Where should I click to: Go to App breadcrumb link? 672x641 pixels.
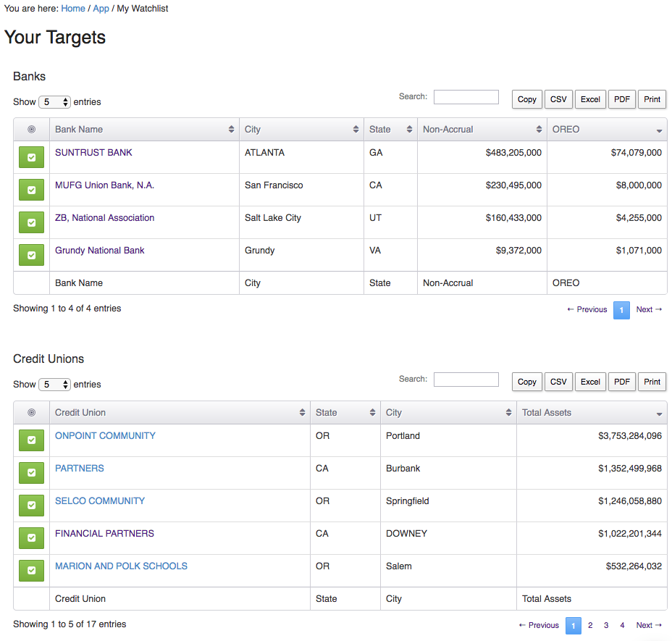(101, 9)
